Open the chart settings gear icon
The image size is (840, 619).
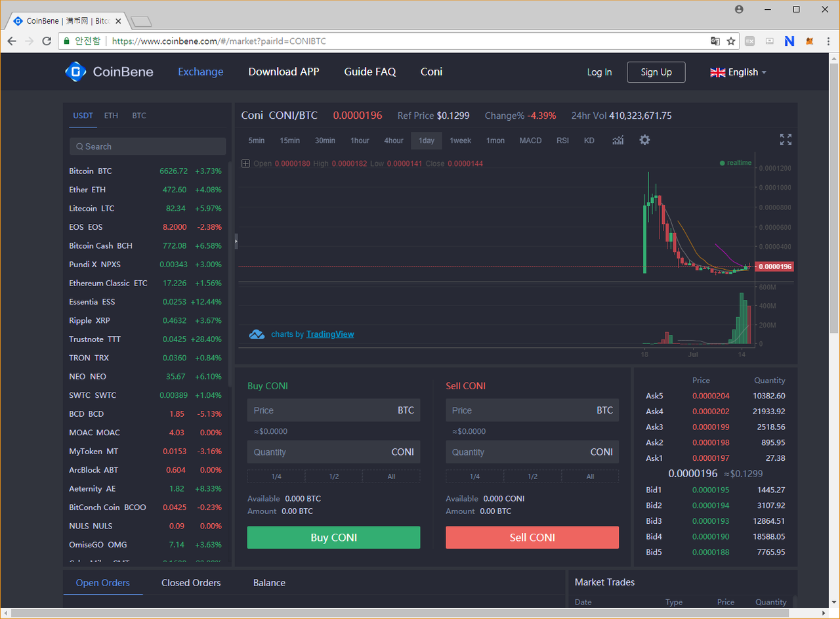click(644, 140)
